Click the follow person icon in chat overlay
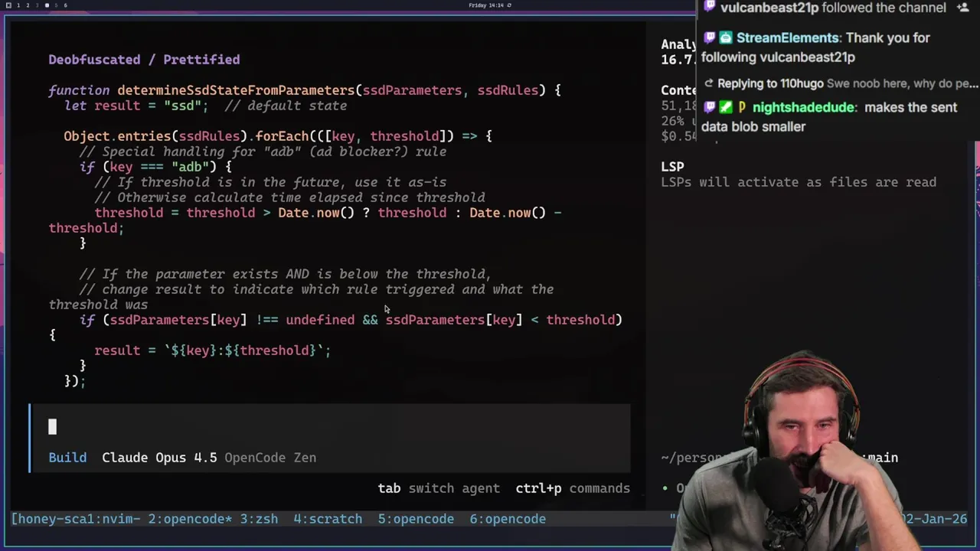The width and height of the screenshot is (980, 551). tap(963, 7)
